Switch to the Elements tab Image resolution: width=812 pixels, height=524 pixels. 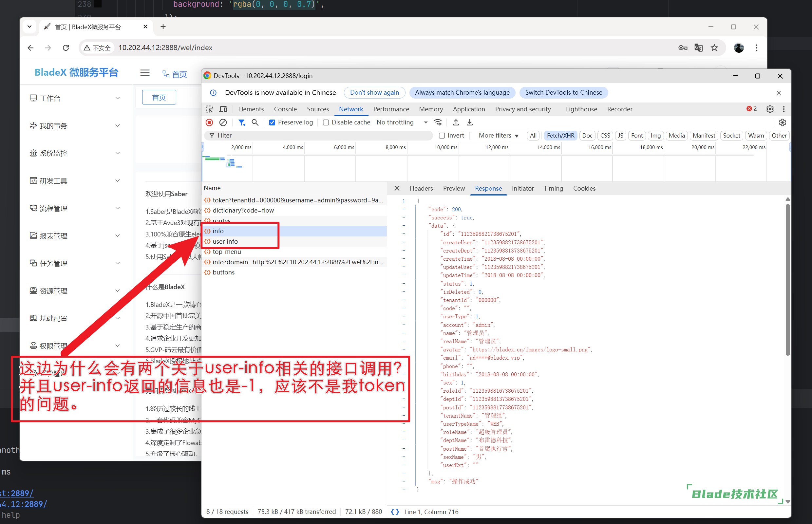[251, 109]
